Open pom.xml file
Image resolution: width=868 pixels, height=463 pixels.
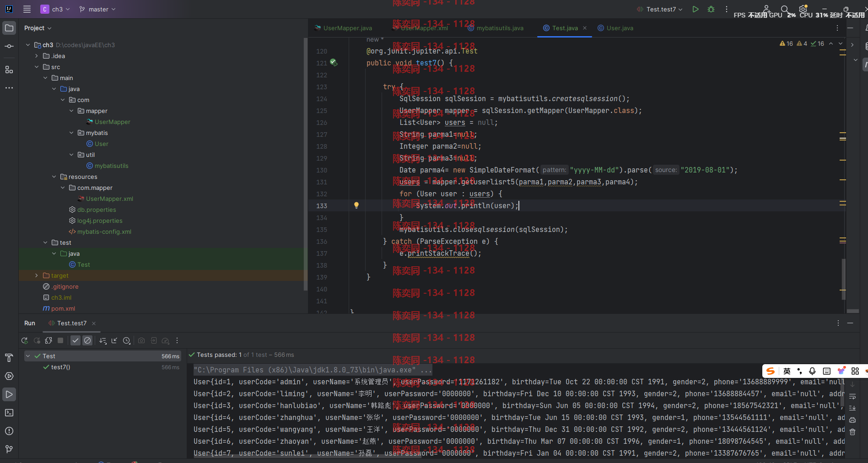tap(59, 308)
